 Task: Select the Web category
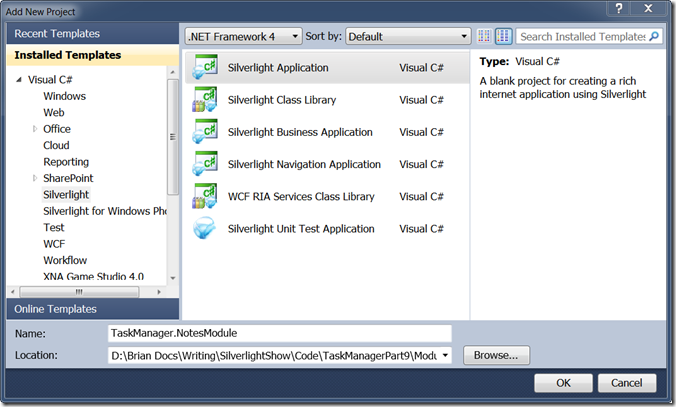(x=53, y=113)
